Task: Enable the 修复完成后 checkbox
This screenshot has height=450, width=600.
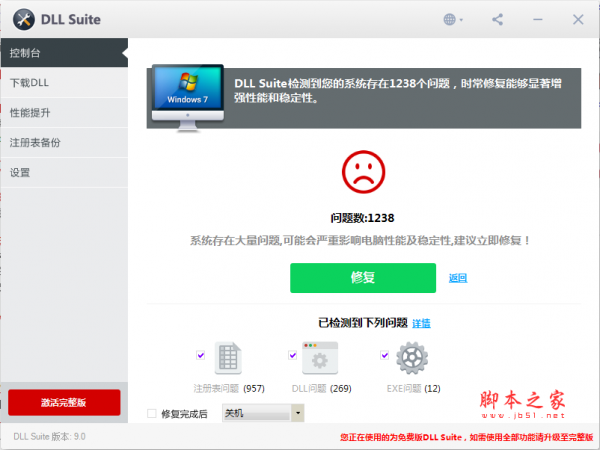Action: (x=152, y=413)
